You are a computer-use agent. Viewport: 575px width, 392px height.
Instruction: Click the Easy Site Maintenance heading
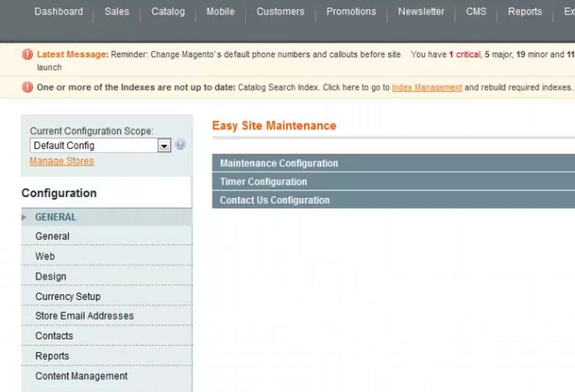[x=274, y=125]
